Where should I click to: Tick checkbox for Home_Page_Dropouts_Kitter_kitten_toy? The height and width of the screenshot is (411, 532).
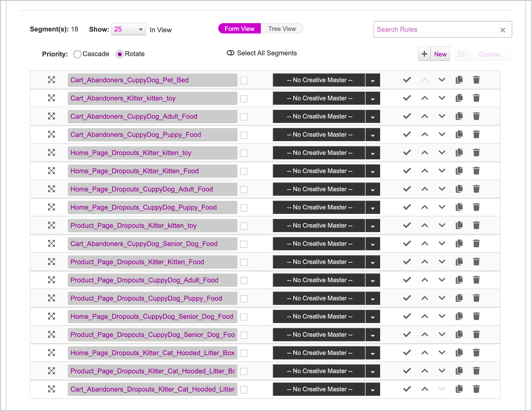click(x=244, y=153)
